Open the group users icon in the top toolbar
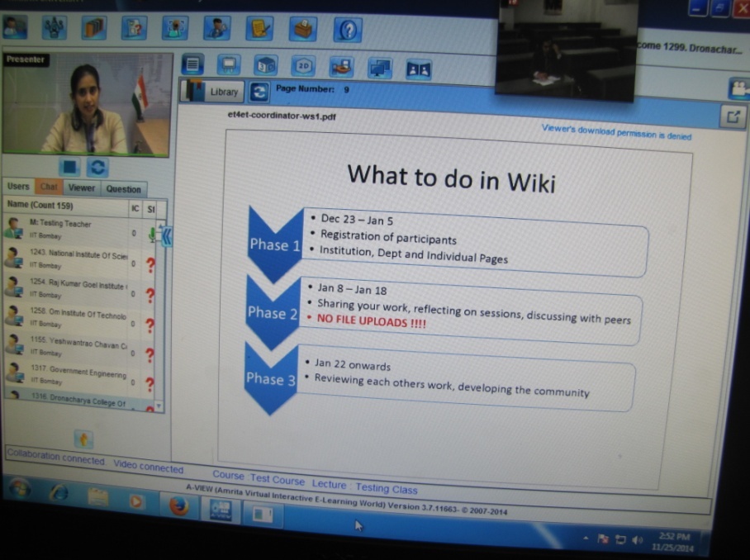The image size is (750, 560). (x=54, y=28)
